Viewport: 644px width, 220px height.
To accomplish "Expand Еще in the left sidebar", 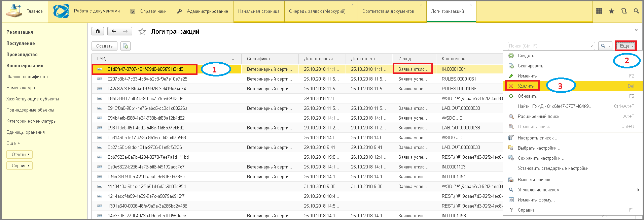I will tap(13, 143).
